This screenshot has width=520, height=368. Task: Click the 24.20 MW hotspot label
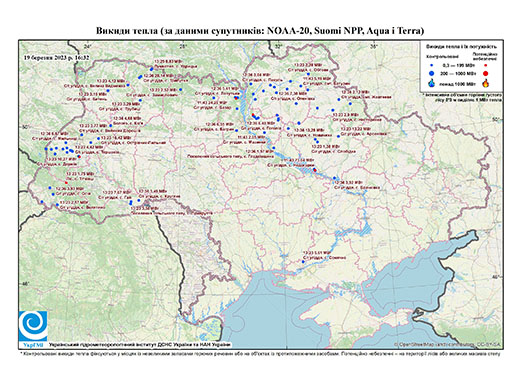pos(211,103)
